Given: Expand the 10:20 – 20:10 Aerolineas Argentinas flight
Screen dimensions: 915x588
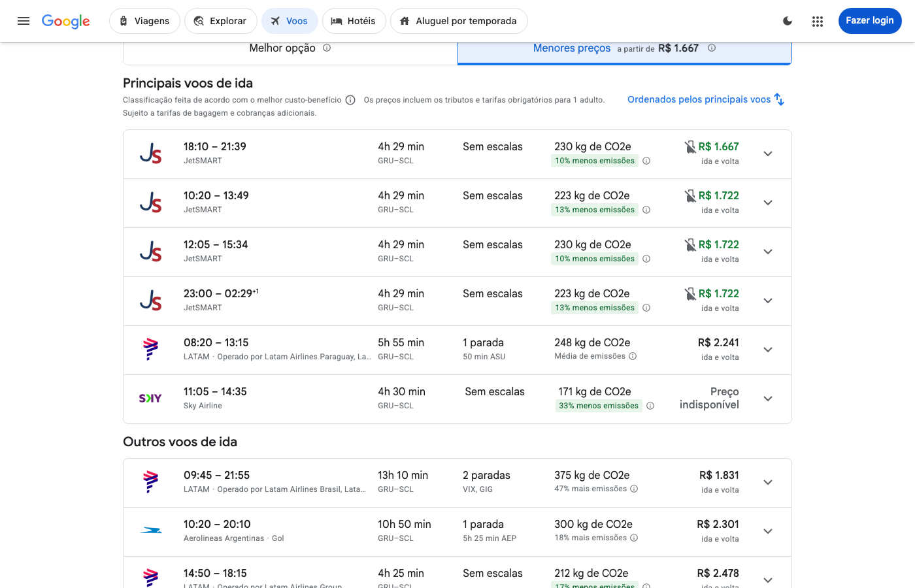Looking at the screenshot, I should (x=768, y=532).
